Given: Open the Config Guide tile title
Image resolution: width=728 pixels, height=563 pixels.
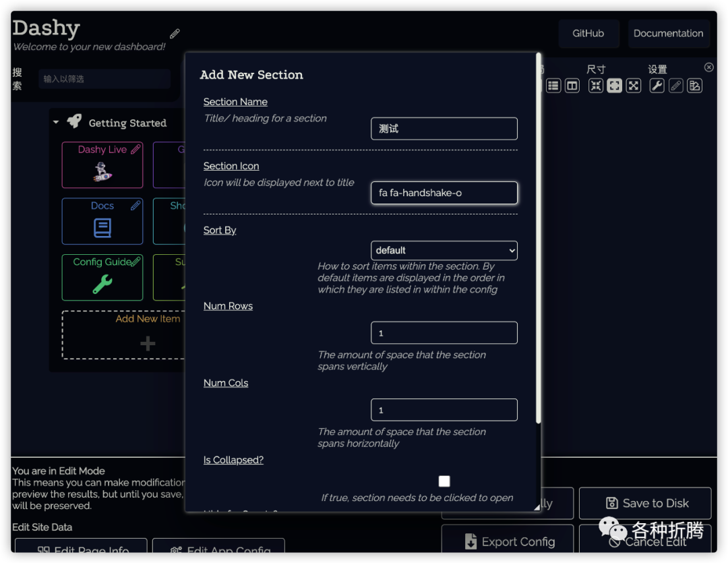Looking at the screenshot, I should [102, 262].
